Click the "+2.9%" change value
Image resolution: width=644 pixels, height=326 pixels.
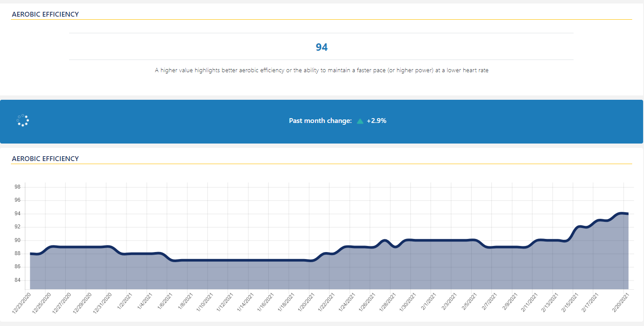point(377,121)
